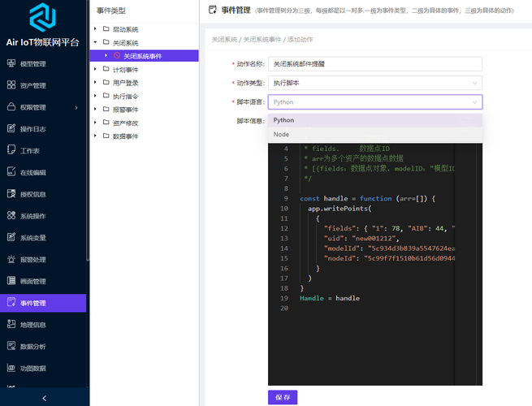Screen dimensions: 532x406
Task: Click the folder icon beside 执行指令
Action: pos(106,96)
